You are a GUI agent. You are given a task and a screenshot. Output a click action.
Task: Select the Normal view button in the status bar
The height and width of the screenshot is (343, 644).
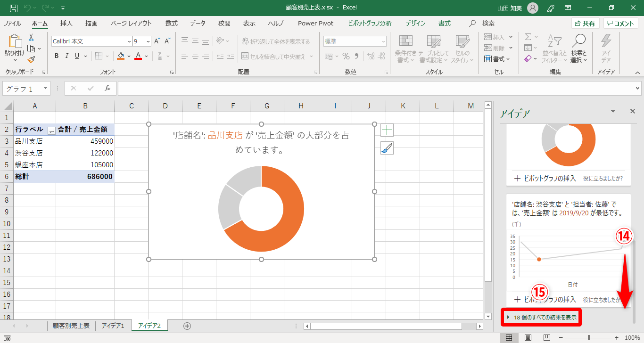click(509, 337)
